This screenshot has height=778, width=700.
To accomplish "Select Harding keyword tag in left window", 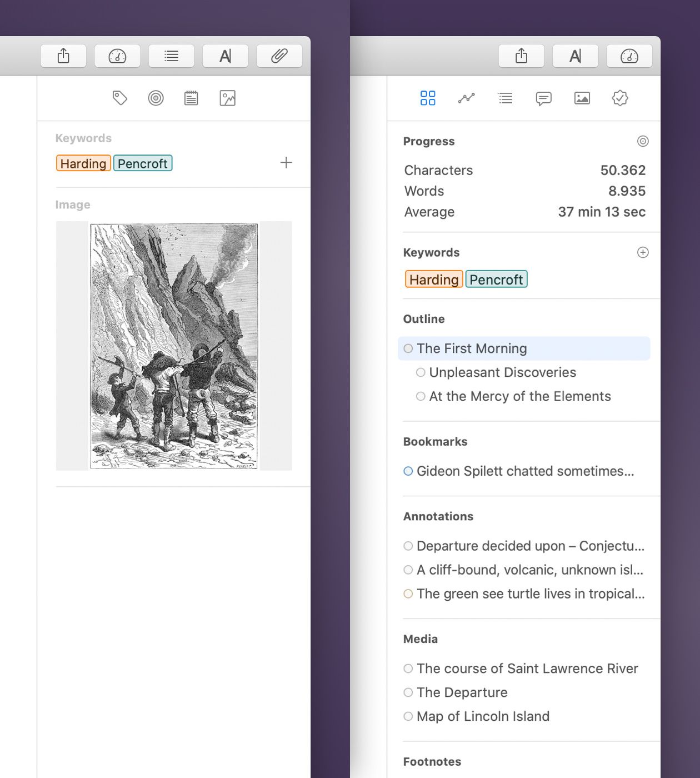I will click(x=83, y=163).
